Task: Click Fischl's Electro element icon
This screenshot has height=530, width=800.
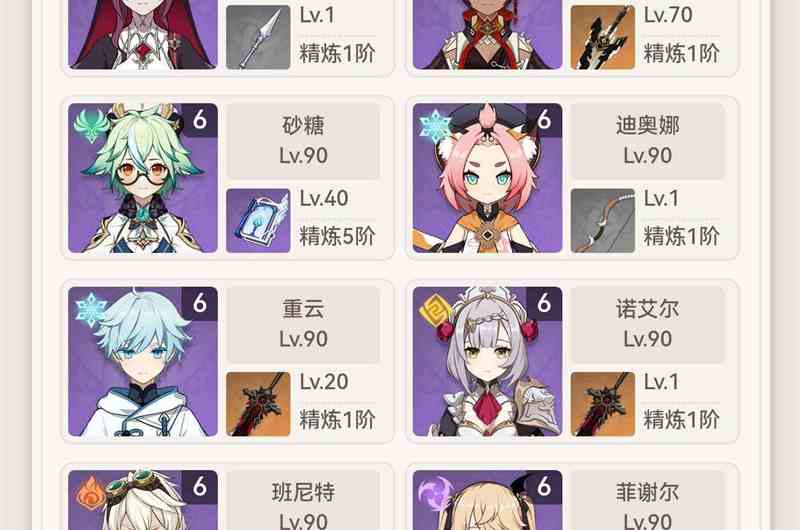Action: [435, 493]
